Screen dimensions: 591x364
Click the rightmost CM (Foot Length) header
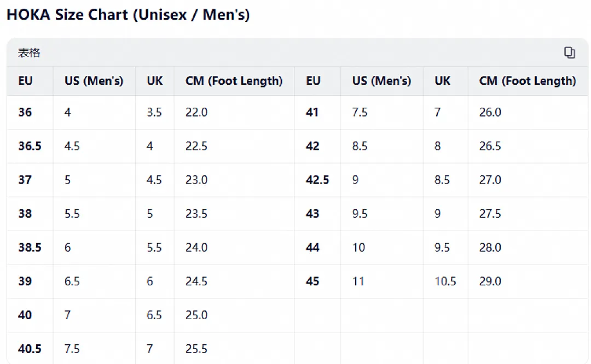click(528, 80)
